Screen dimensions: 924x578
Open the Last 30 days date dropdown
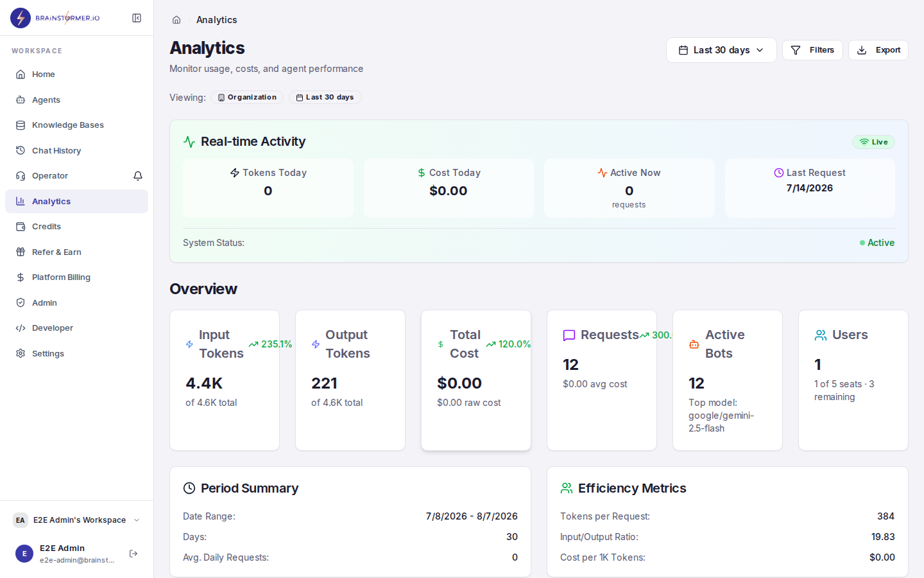coord(721,50)
